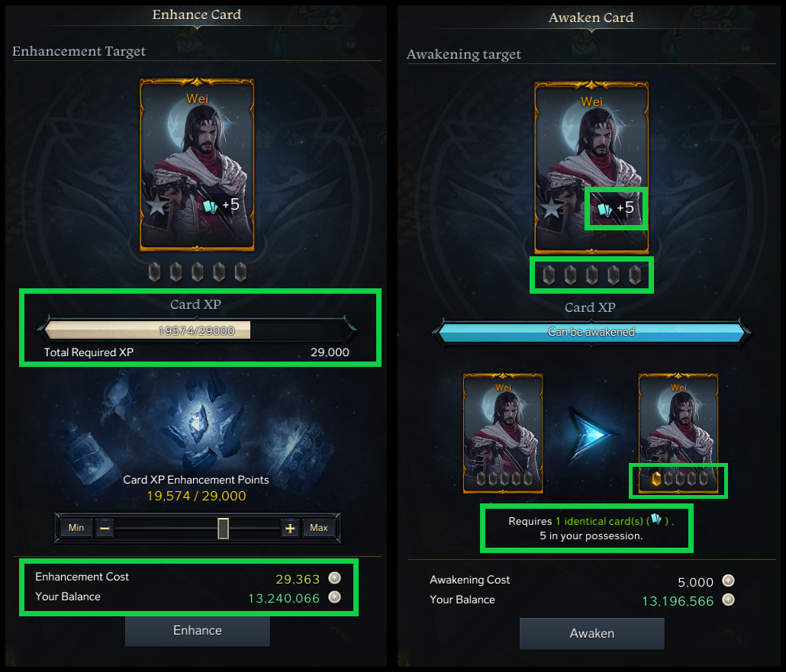
Task: Click the Enhance button
Action: (x=197, y=630)
